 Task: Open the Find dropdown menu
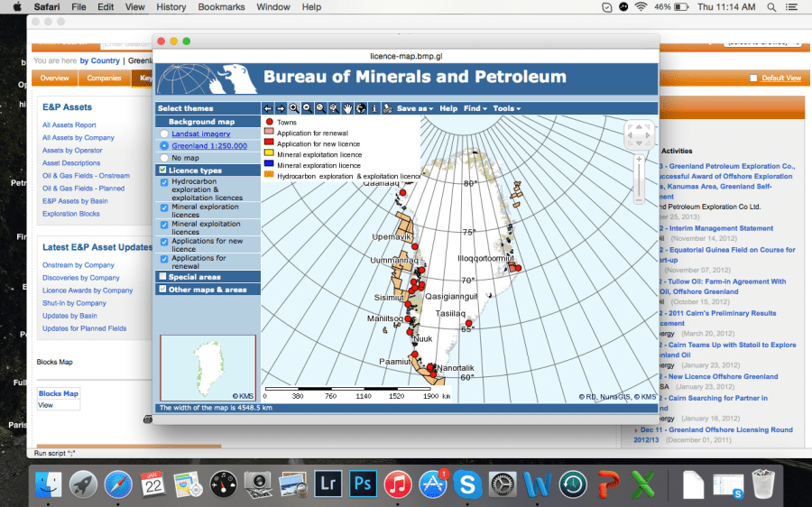tap(475, 108)
